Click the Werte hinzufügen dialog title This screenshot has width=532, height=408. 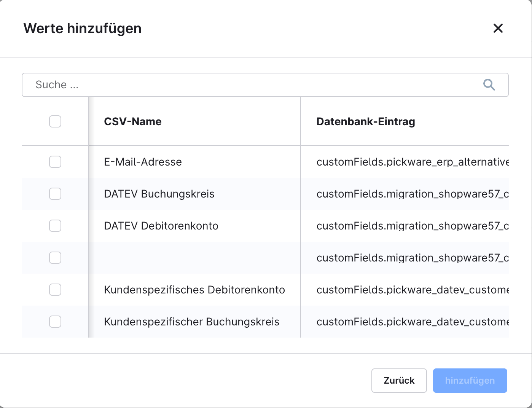83,28
